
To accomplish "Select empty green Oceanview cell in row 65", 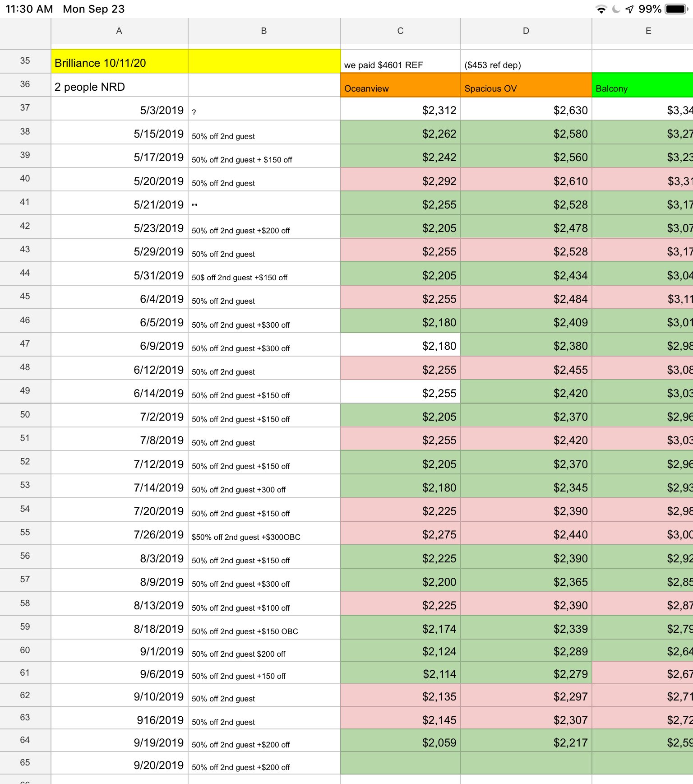I will pyautogui.click(x=401, y=763).
